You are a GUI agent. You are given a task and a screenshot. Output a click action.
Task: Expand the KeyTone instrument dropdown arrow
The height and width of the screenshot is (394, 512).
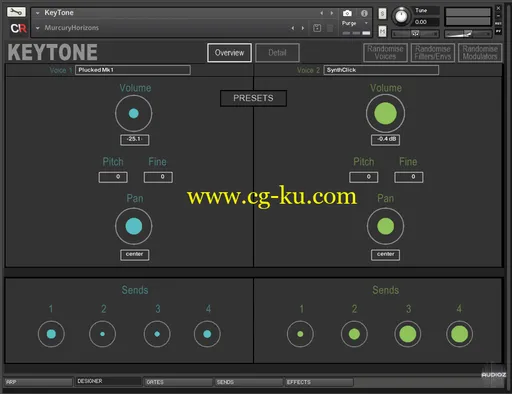(x=38, y=13)
